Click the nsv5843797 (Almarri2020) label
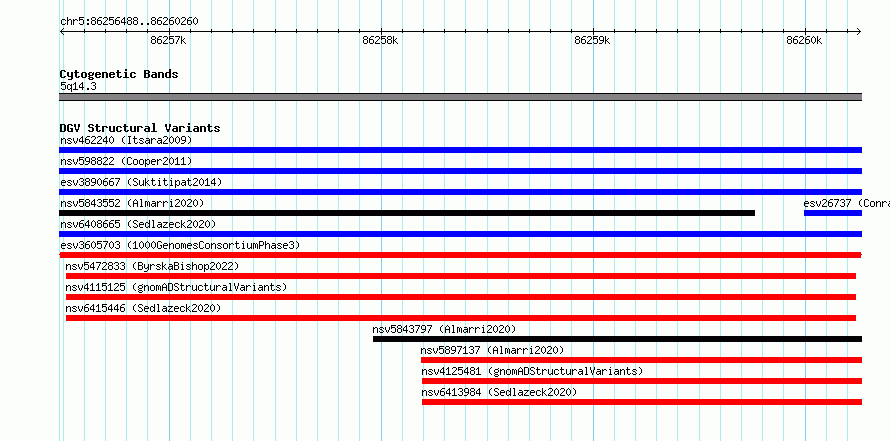The image size is (890, 441). [444, 329]
